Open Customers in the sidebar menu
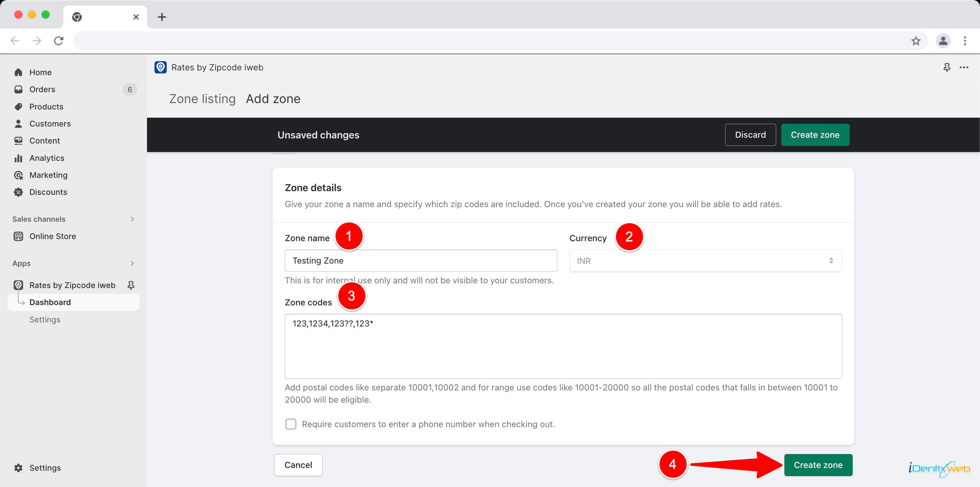The height and width of the screenshot is (487, 980). tap(50, 123)
